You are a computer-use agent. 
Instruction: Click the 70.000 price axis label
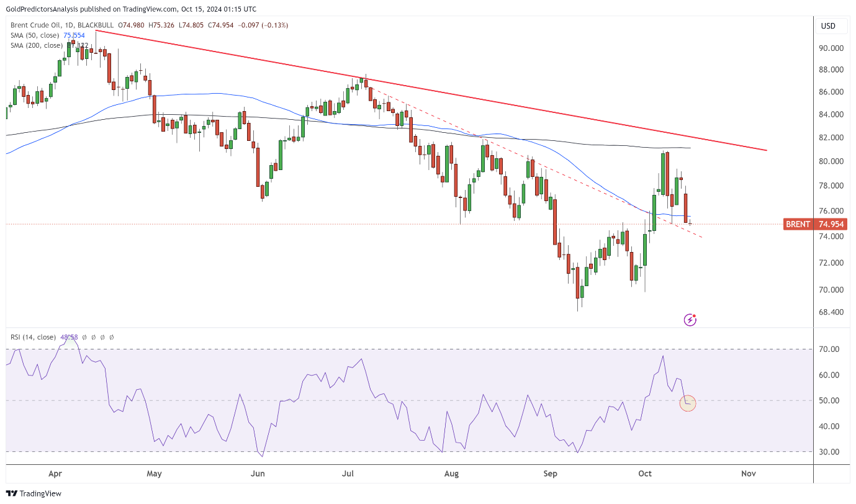click(x=831, y=290)
